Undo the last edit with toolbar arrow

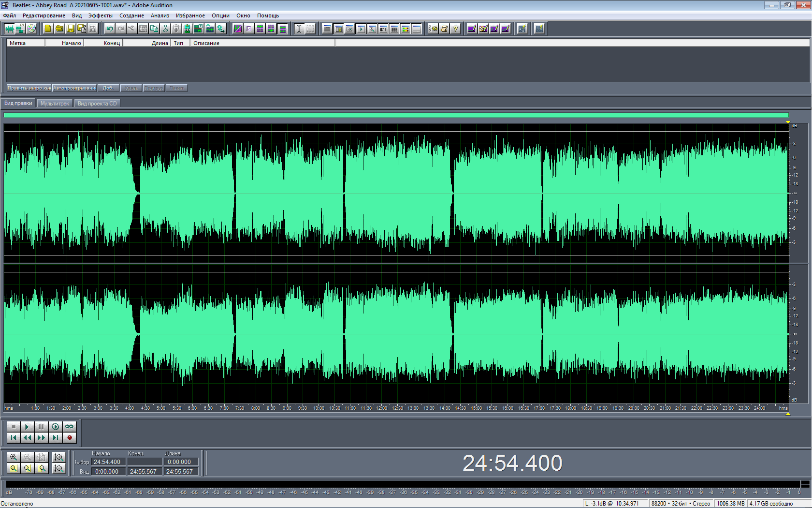pyautogui.click(x=110, y=29)
